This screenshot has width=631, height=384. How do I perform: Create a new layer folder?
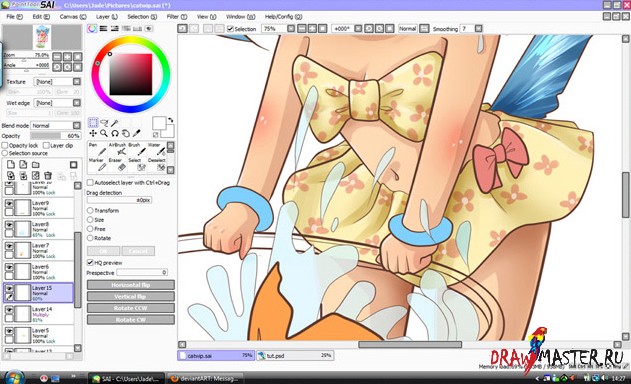[x=36, y=164]
